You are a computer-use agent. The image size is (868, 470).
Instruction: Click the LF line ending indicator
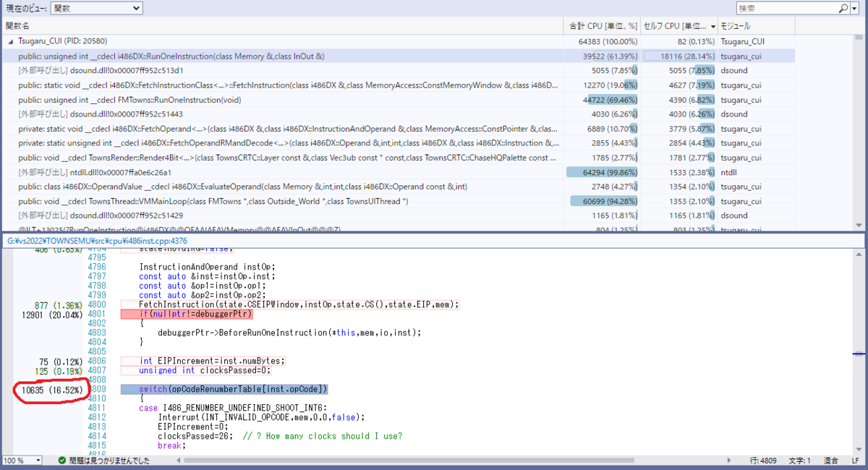click(x=855, y=461)
